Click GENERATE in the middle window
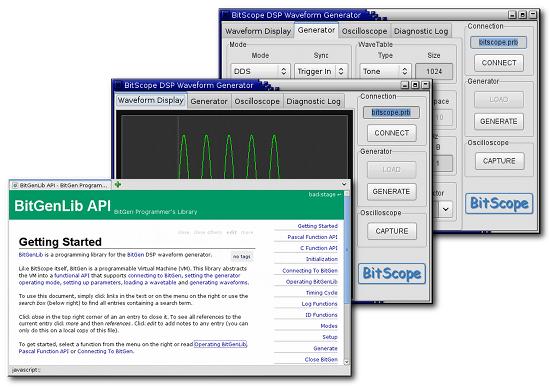Viewport: 550px width, 388px height. 391,192
